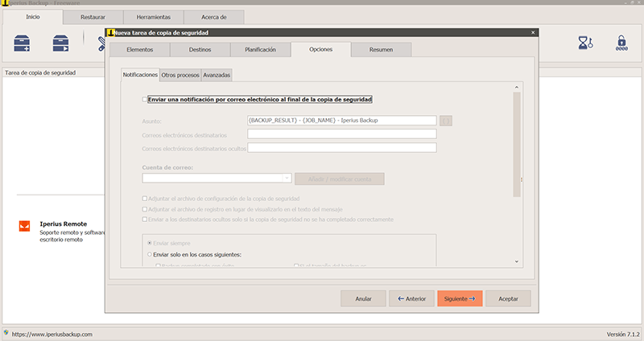Image resolution: width=644 pixels, height=341 pixels.
Task: Click the Tarea de copia de seguridad column header
Action: pyautogui.click(x=40, y=72)
